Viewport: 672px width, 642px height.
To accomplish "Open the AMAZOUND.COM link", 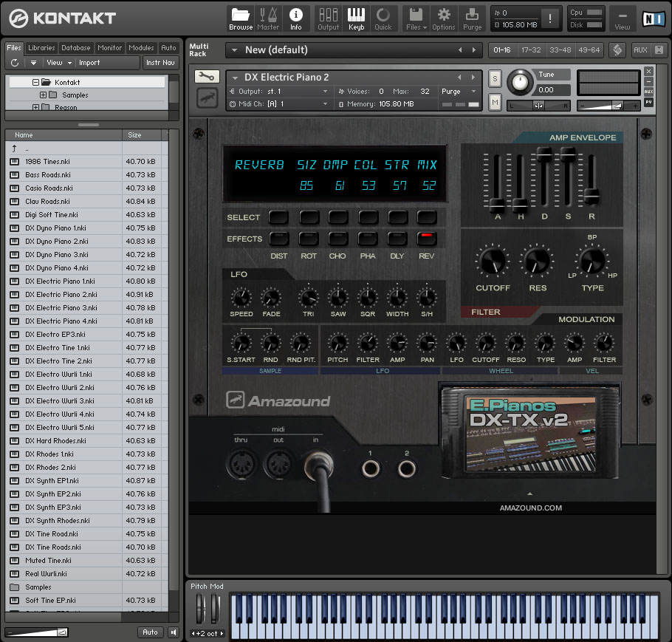I will coord(530,508).
